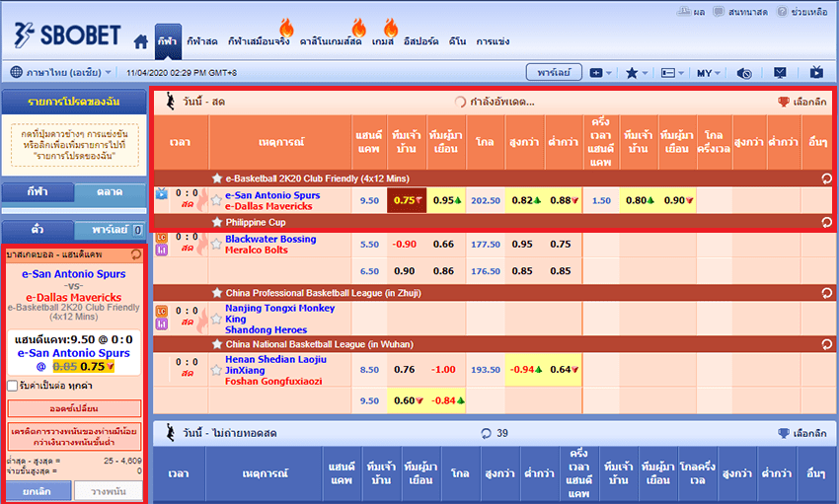839x504 pixels.
Task: Refresh the e-Basketball 2K20 Club Friendly league
Action: [827, 179]
